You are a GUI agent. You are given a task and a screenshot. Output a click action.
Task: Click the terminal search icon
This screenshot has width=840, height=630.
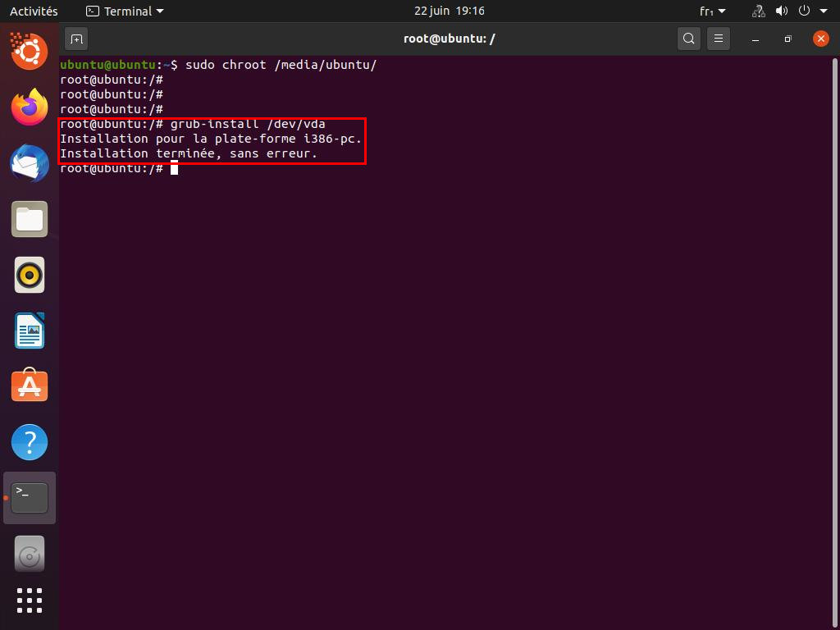(689, 39)
